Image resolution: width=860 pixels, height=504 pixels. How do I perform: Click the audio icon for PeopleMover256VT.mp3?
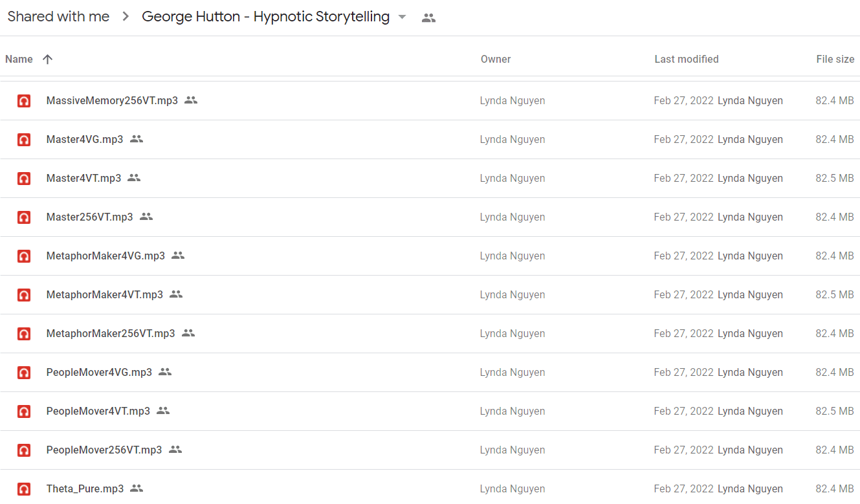click(24, 450)
